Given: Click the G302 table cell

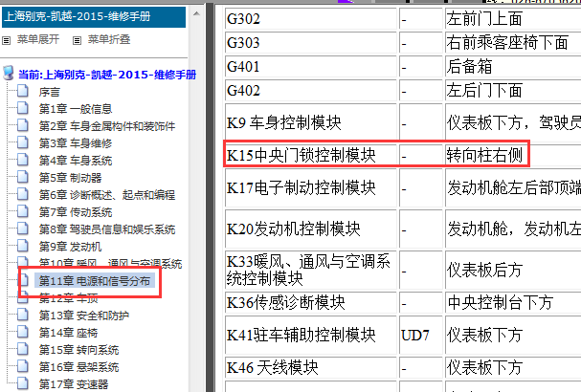Looking at the screenshot, I should pyautogui.click(x=310, y=18).
